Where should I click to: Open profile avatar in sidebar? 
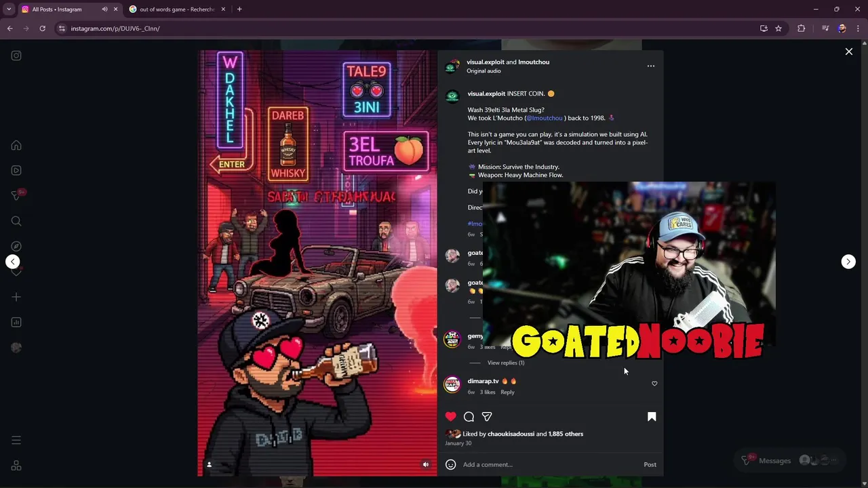(x=16, y=347)
